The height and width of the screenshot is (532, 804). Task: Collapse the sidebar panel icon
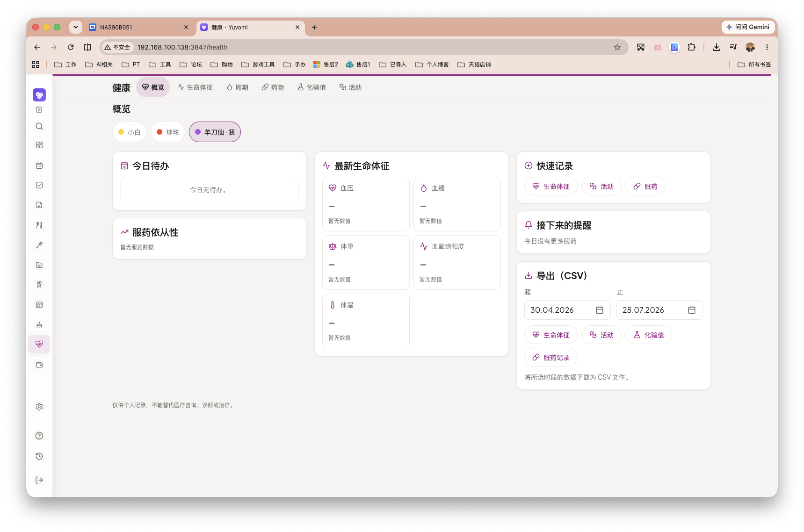click(39, 110)
